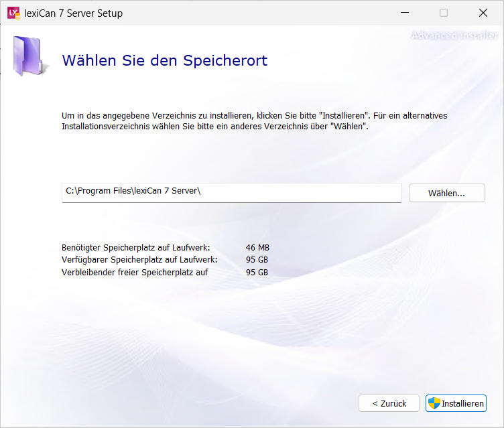Open folder chooser with Wählen... button
This screenshot has height=428, width=504.
(446, 193)
